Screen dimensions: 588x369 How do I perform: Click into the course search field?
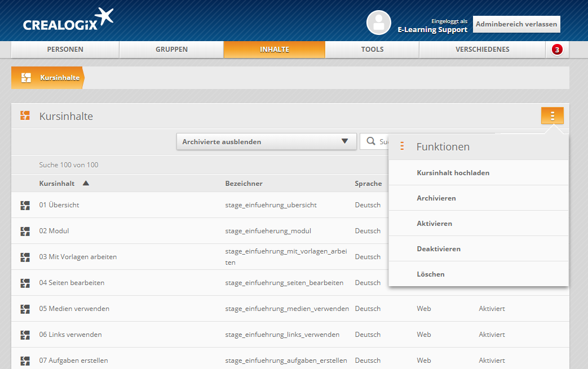[383, 142]
